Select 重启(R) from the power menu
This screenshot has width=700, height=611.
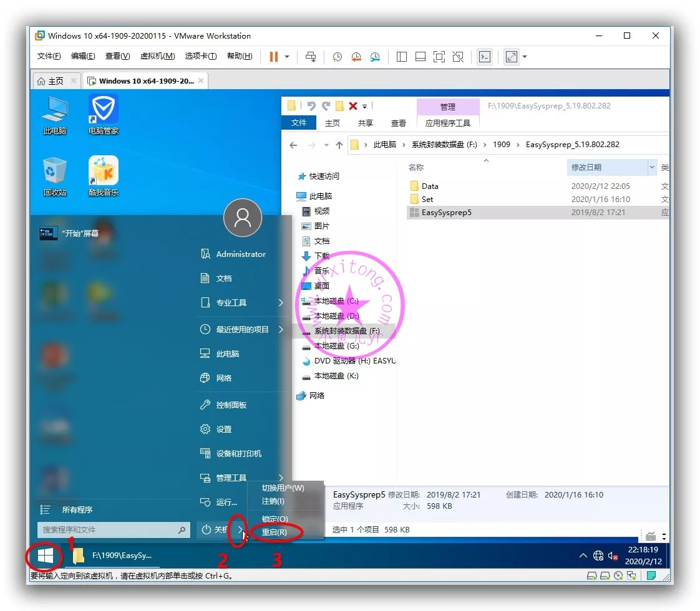click(x=275, y=532)
